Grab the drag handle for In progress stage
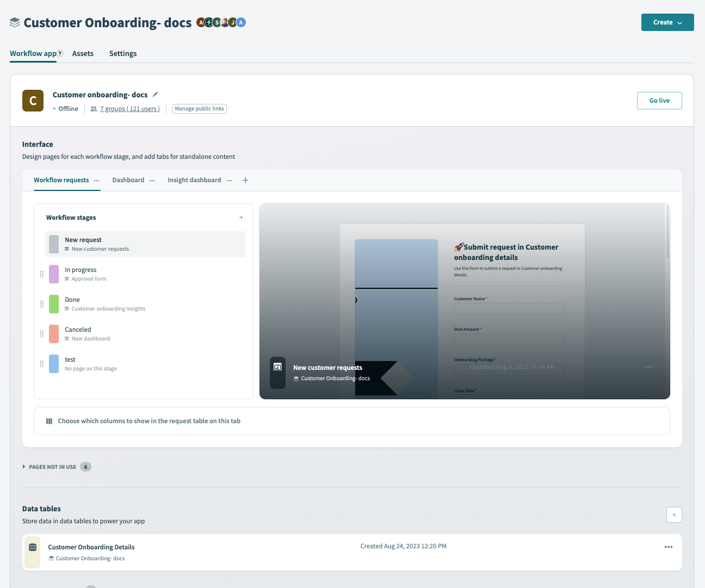Screen dimensions: 705x588 click(x=42, y=274)
